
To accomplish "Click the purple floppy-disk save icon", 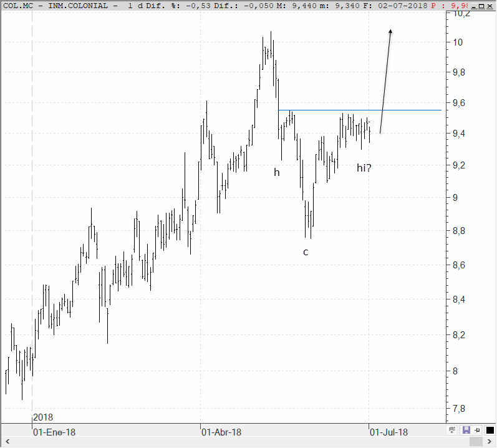I will (466, 431).
